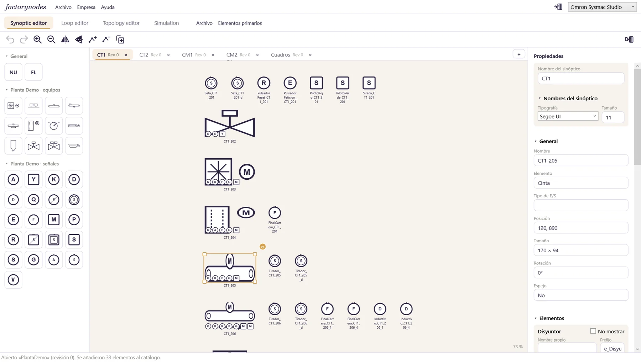Select the FL element in General palette
The height and width of the screenshot is (364, 641).
coord(33,72)
